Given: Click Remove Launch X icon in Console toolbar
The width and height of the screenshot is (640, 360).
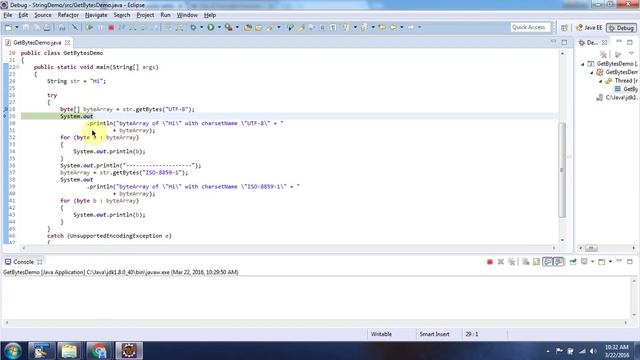Looking at the screenshot, I should tap(500, 262).
